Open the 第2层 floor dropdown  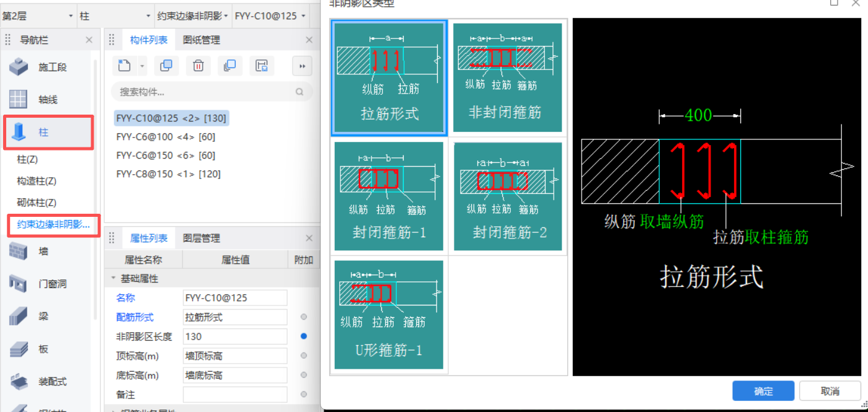point(37,15)
